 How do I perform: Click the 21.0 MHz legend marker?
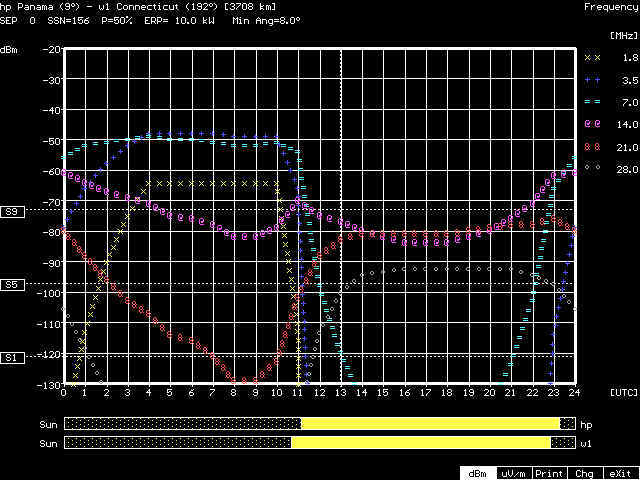tap(593, 147)
